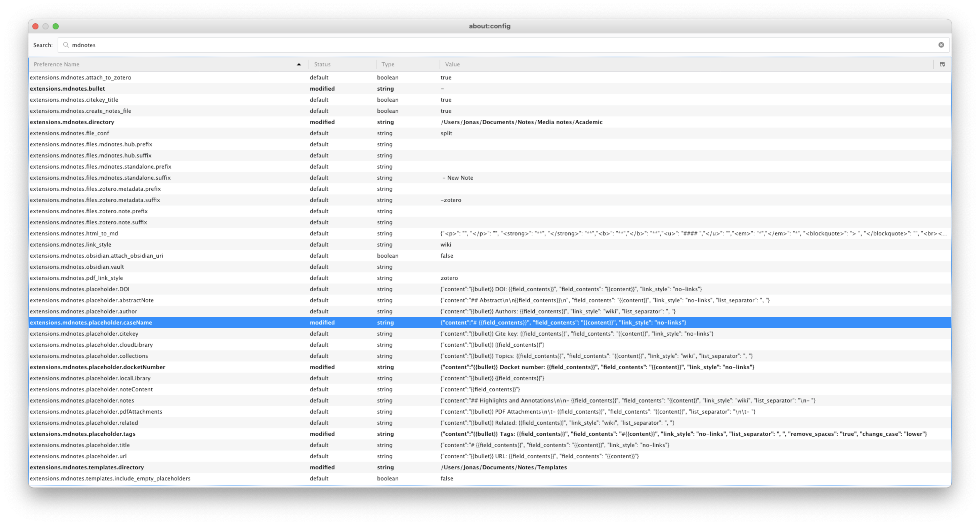Select the extensions.mdnotes.directory preference

pyautogui.click(x=72, y=122)
